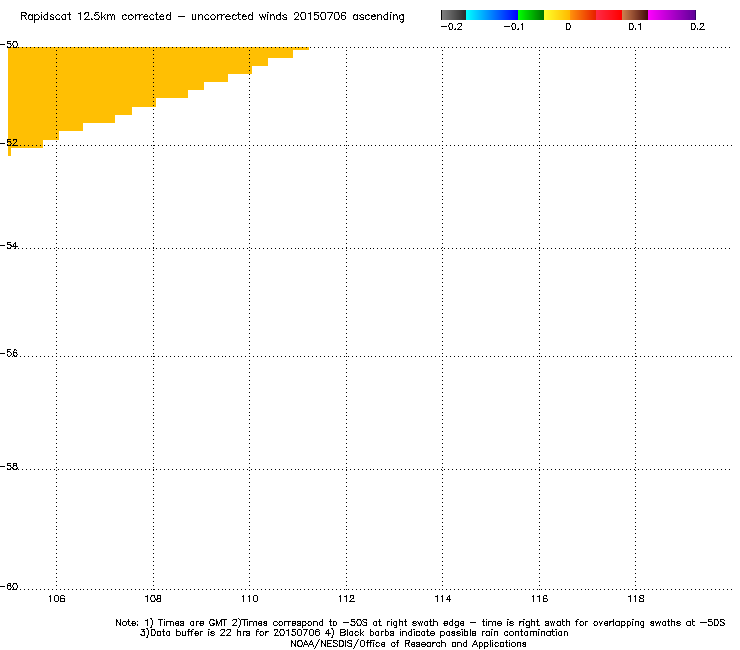The image size is (740, 650).
Task: Click the colorbar label -0.1
Action: point(513,27)
